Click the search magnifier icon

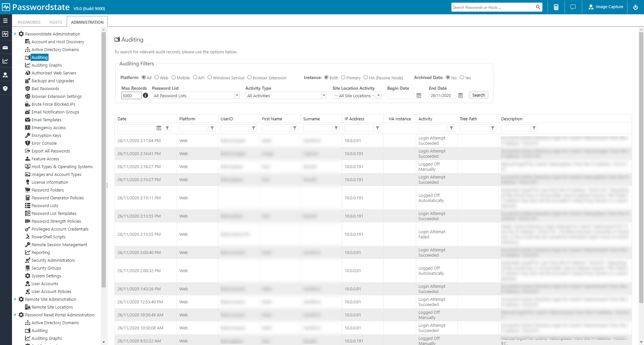point(538,7)
